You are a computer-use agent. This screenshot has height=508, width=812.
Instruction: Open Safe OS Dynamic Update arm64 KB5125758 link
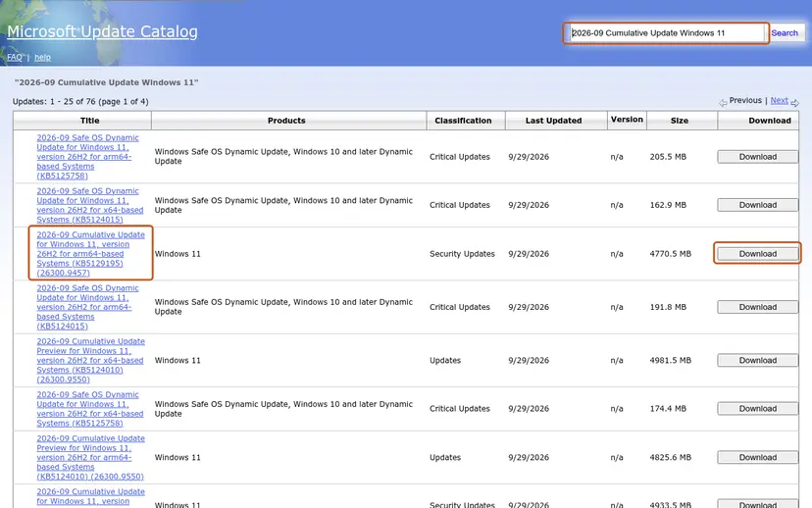(x=87, y=157)
